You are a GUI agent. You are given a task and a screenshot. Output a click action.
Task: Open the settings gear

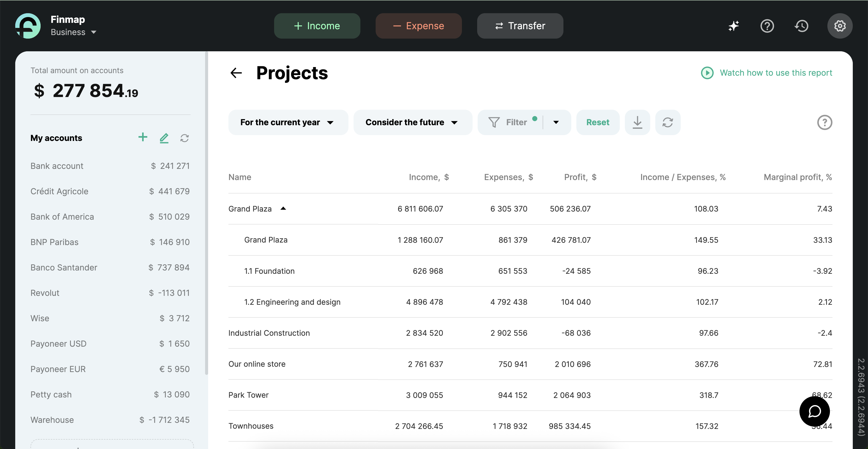[840, 26]
